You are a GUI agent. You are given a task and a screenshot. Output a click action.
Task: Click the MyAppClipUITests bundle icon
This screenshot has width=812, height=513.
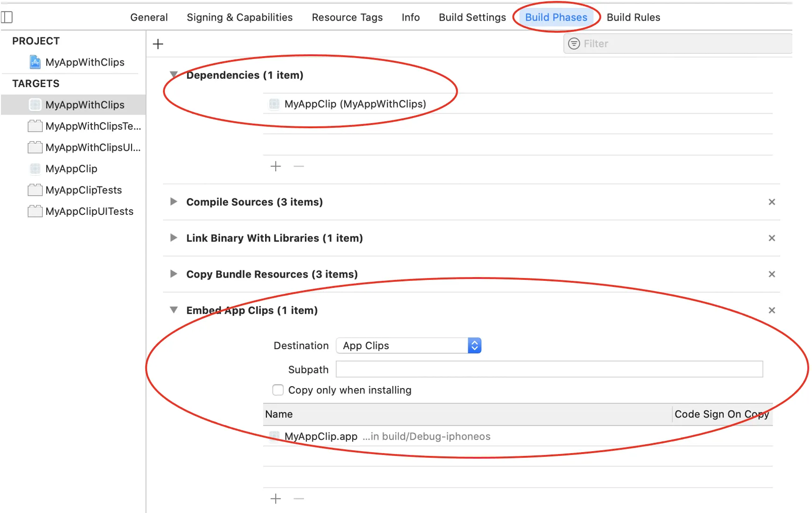point(35,211)
